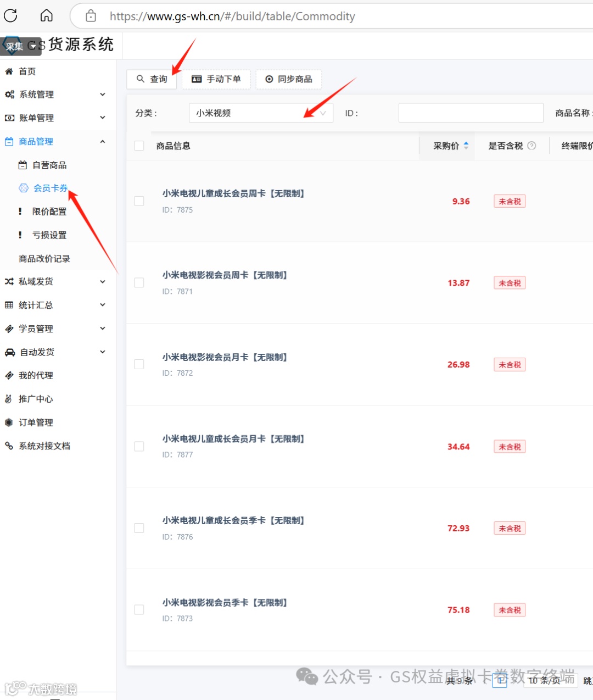Viewport: 593px width, 700px height.
Task: Check the row for ID 7872
Action: coord(139,364)
